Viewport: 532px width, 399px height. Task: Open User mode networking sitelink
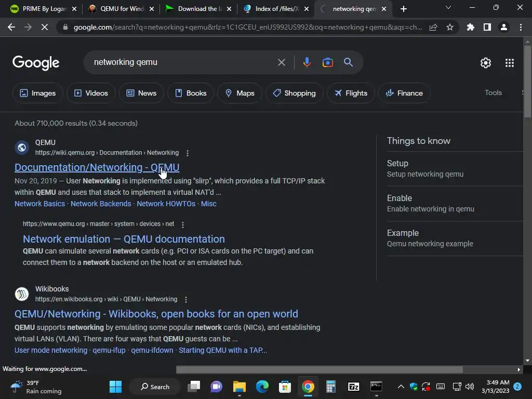coord(51,350)
